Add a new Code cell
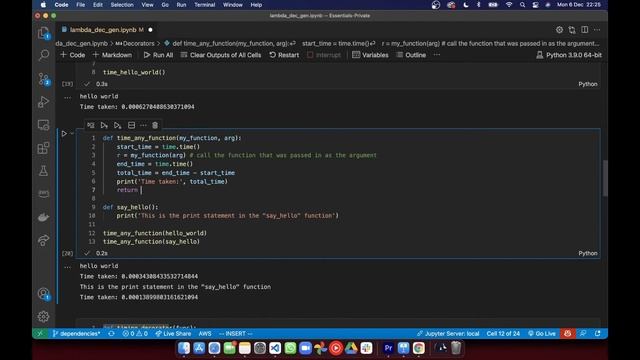The width and height of the screenshot is (640, 360). (73, 55)
